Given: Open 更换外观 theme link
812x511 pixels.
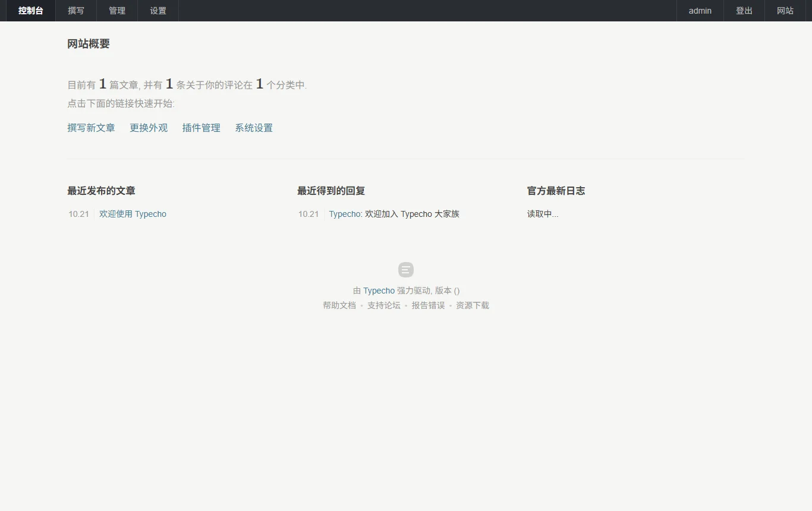Looking at the screenshot, I should click(x=149, y=128).
